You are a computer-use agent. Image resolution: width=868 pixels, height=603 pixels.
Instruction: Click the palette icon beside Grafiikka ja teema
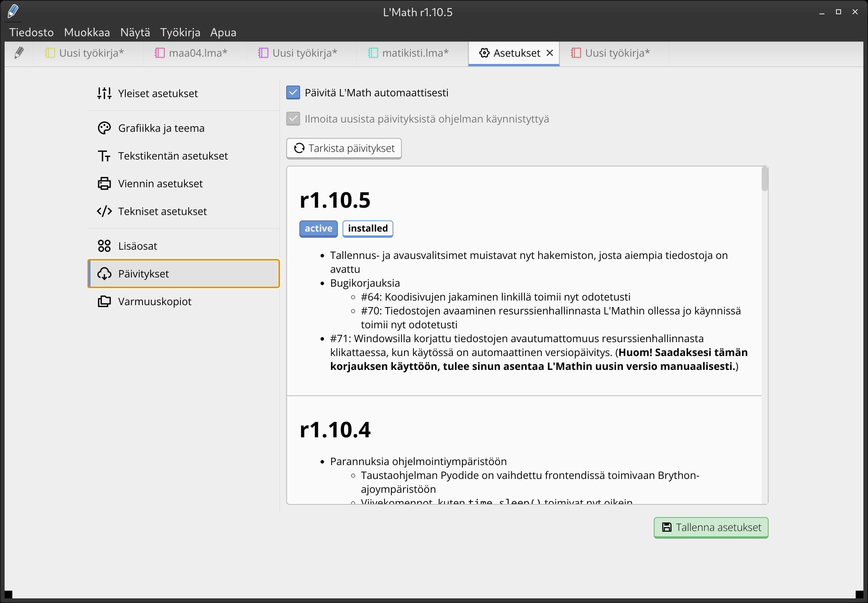tap(104, 128)
